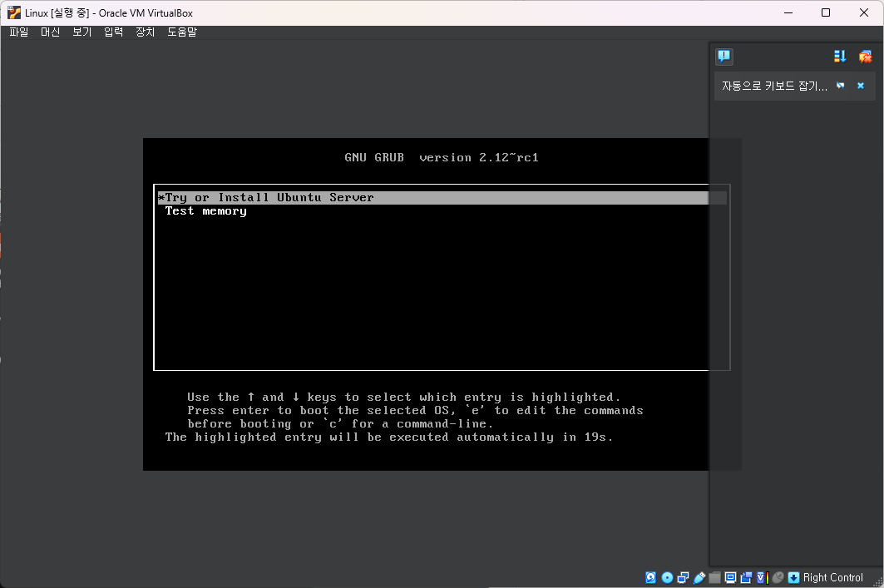Image resolution: width=884 pixels, height=588 pixels.
Task: Click the GNU GRUB version 2.12~rc1 title
Action: pos(442,158)
